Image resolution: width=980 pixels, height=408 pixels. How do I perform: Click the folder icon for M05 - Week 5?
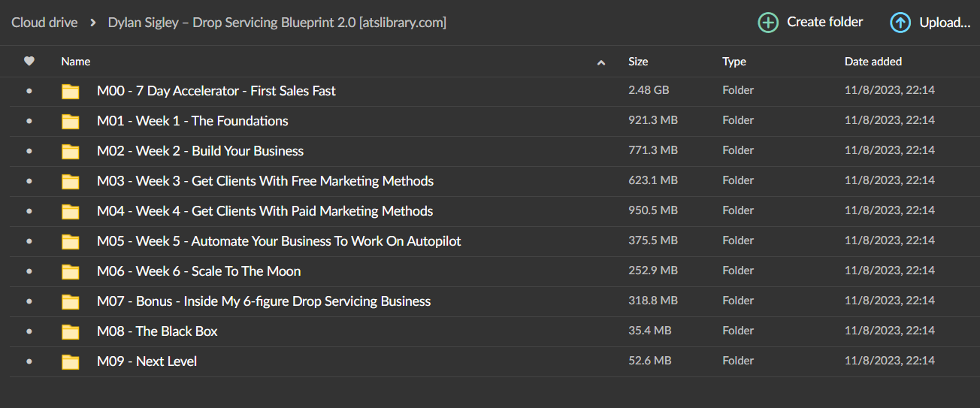point(70,242)
